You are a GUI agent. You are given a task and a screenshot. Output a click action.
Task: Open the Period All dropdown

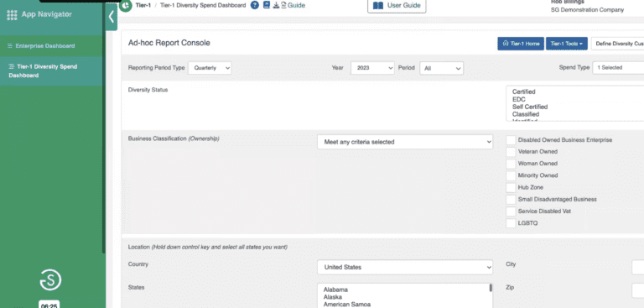(442, 68)
